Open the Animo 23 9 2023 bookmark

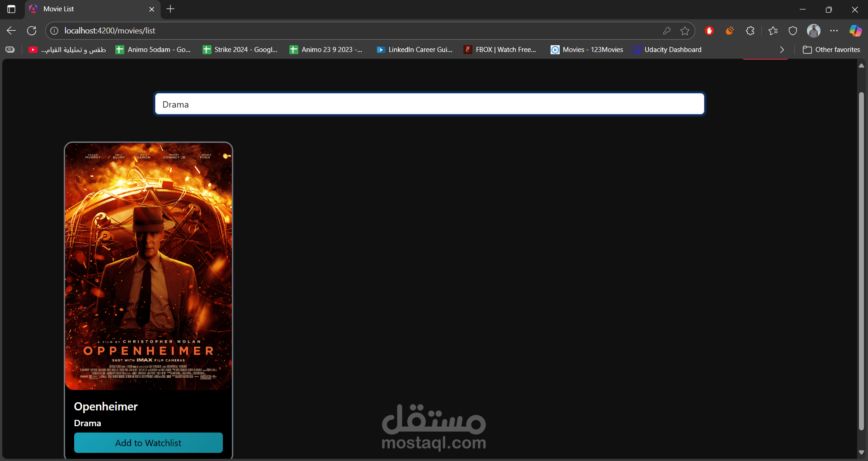(x=326, y=50)
